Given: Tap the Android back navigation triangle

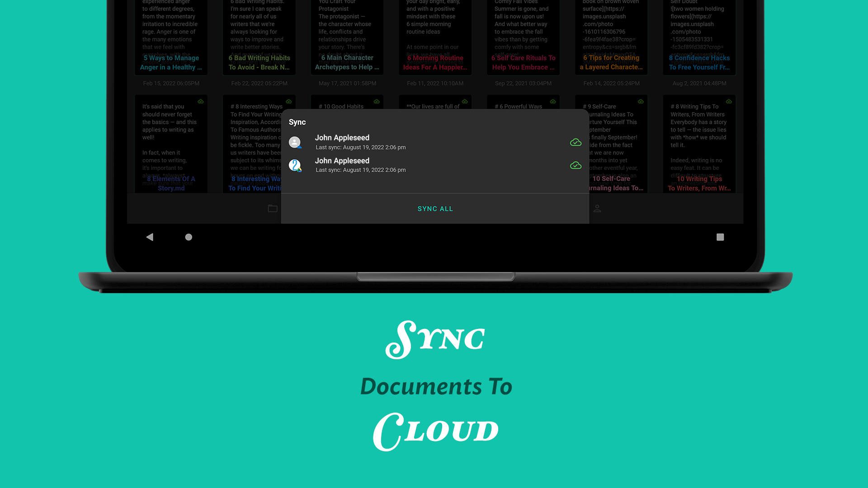Looking at the screenshot, I should 150,237.
